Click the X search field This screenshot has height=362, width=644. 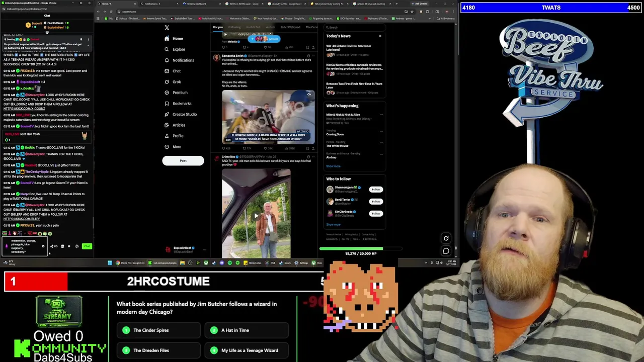[355, 27]
